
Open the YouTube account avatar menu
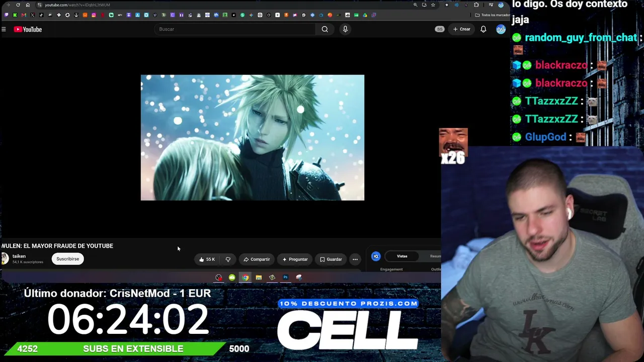[x=501, y=29]
